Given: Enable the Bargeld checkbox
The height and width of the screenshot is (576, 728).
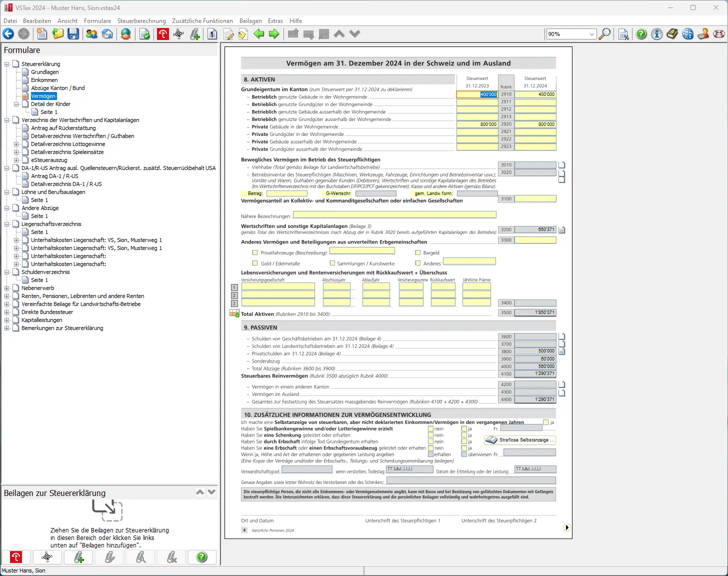Looking at the screenshot, I should [418, 253].
